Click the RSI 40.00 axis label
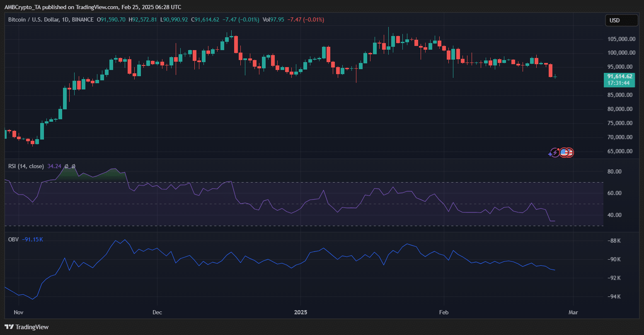 [615, 215]
